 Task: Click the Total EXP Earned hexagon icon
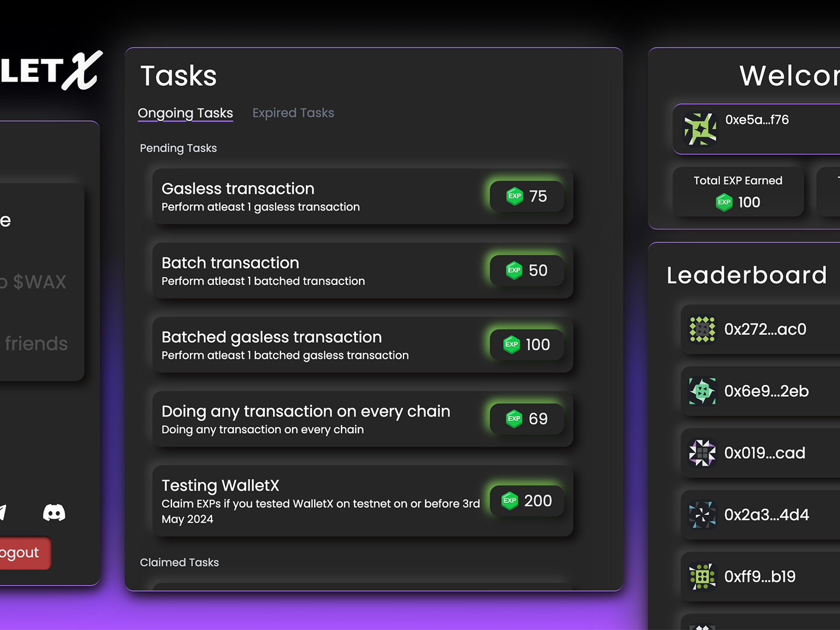pyautogui.click(x=724, y=202)
